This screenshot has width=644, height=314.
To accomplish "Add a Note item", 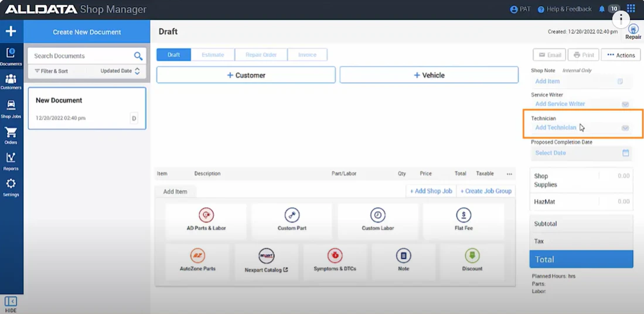I will [404, 261].
